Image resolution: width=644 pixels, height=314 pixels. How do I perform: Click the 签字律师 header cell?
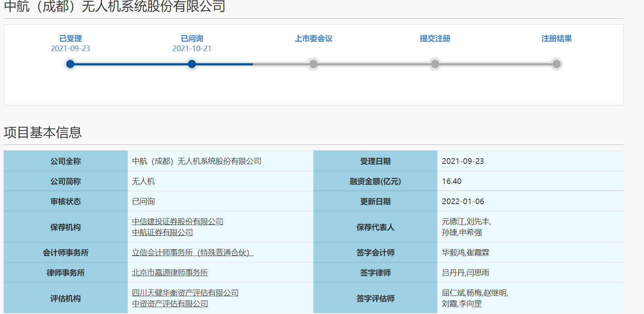tap(375, 273)
